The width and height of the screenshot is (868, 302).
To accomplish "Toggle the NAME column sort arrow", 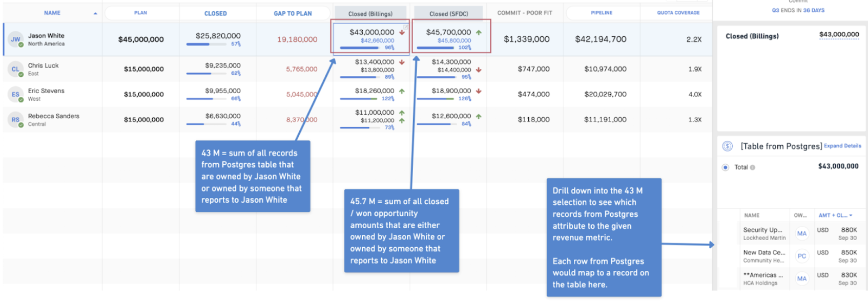I will (95, 13).
